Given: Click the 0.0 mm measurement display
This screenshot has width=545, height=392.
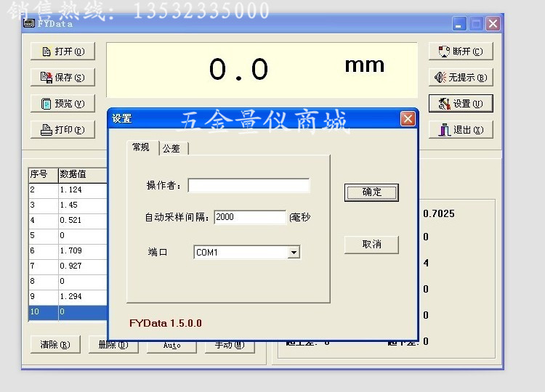Looking at the screenshot, I should pyautogui.click(x=262, y=70).
